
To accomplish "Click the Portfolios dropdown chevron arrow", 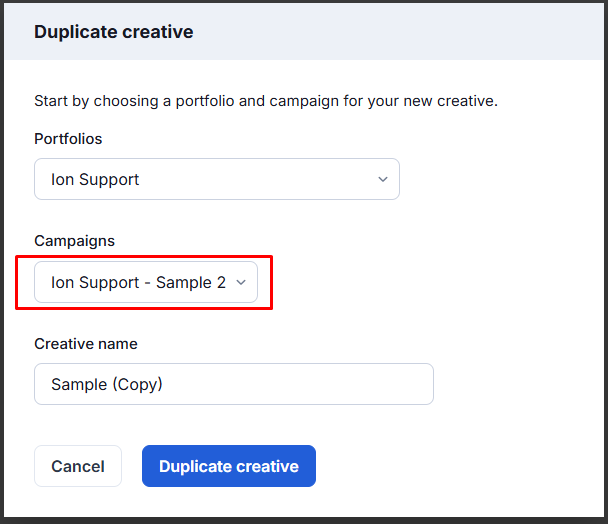I will point(382,179).
